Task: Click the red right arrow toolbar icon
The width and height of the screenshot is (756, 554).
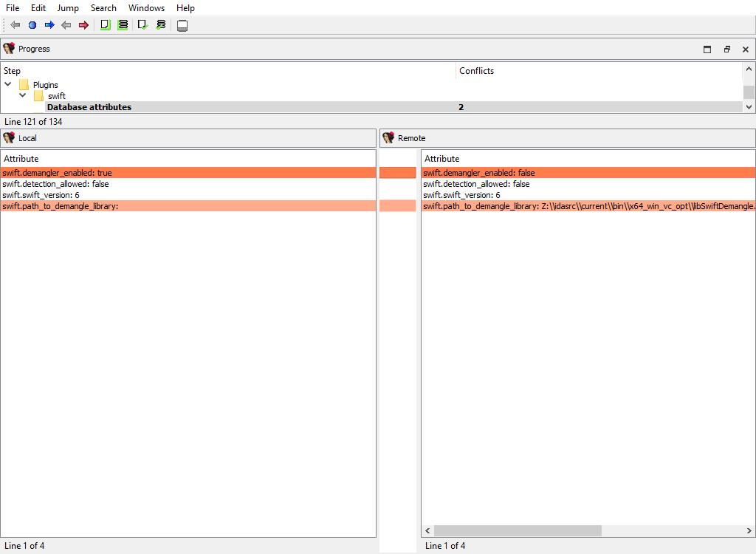Action: pos(83,25)
